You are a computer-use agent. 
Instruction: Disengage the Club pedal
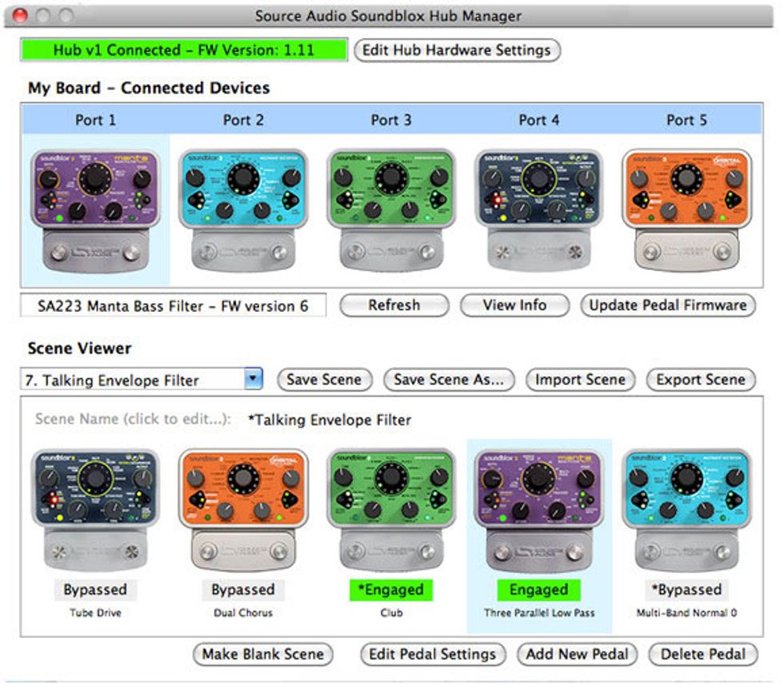[390, 590]
